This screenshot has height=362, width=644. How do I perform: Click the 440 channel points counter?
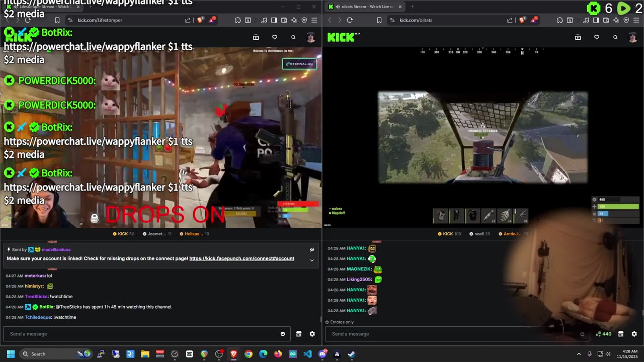[603, 334]
